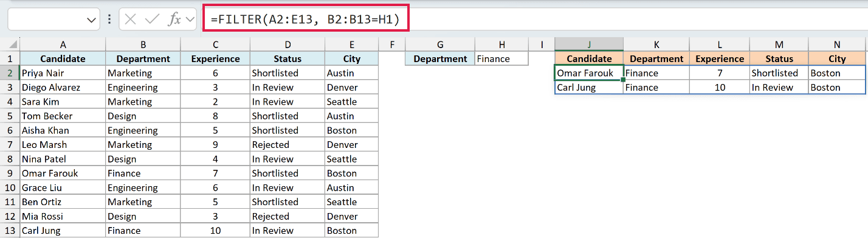Screen dimensions: 868x238
Task: Select column F header
Action: tap(392, 44)
